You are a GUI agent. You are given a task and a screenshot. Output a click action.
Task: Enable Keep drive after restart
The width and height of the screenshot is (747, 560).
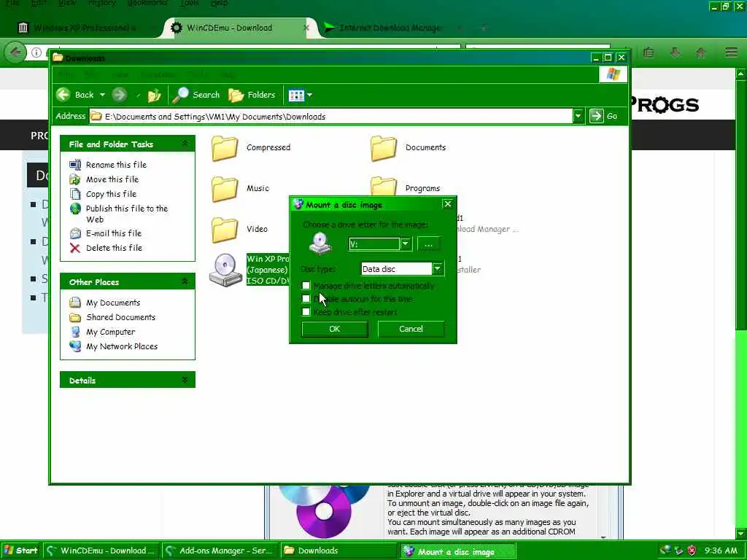306,312
